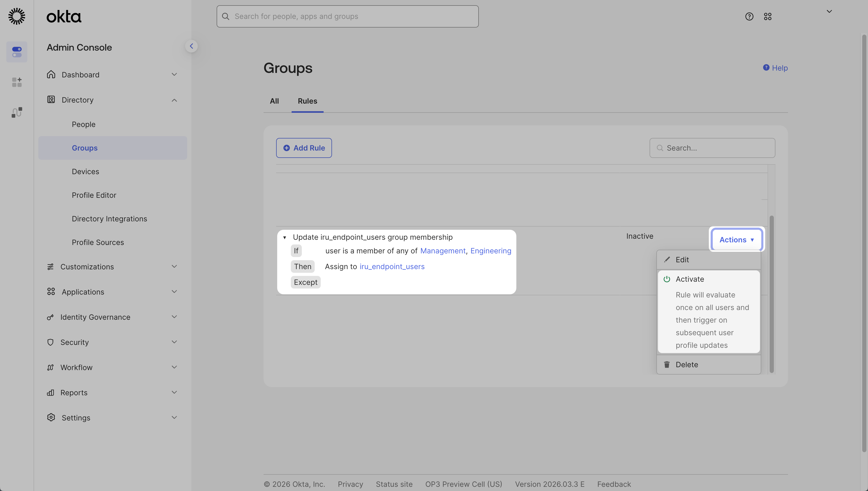The height and width of the screenshot is (491, 868).
Task: Expand the Applications chevron
Action: tap(174, 291)
